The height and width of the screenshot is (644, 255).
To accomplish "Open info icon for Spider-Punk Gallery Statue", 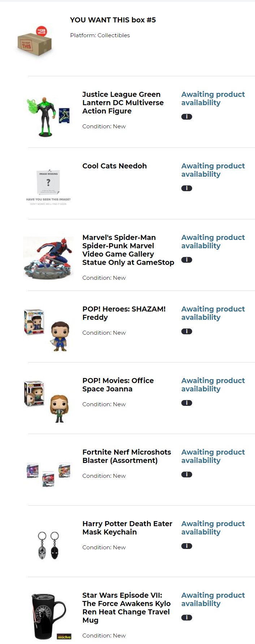I will (187, 260).
